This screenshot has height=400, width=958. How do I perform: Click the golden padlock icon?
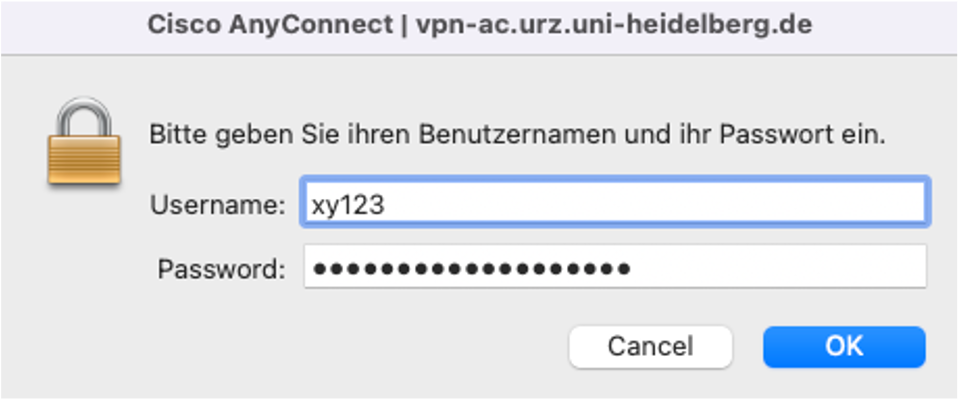point(84,142)
